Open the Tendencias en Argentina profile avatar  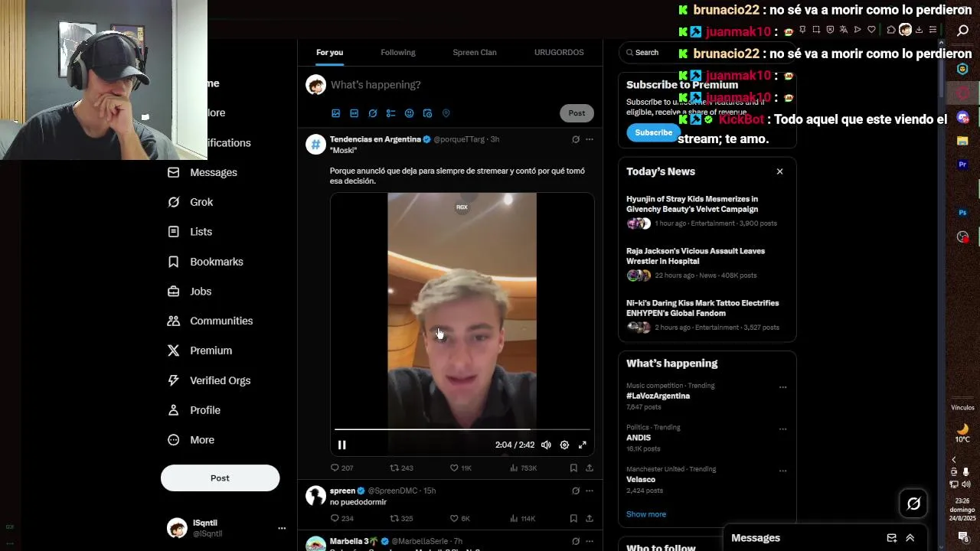pos(316,145)
